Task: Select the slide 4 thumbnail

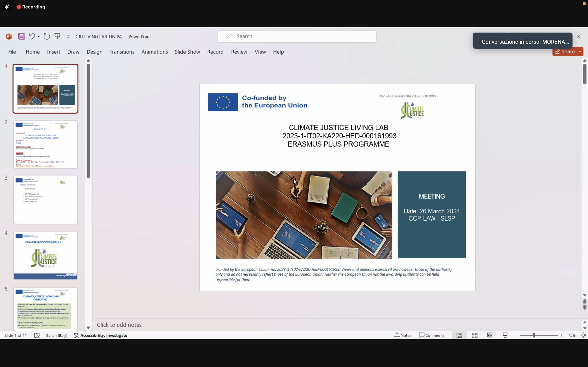Action: click(x=46, y=255)
